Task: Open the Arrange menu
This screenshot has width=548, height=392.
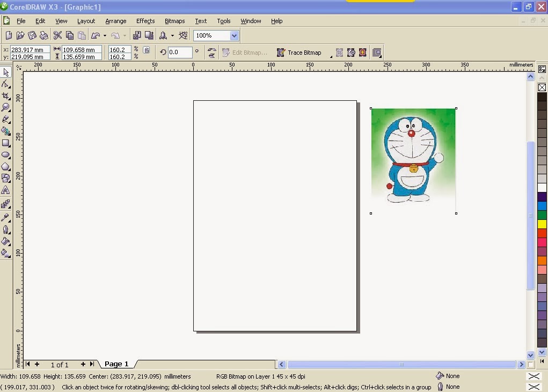Action: 116,21
